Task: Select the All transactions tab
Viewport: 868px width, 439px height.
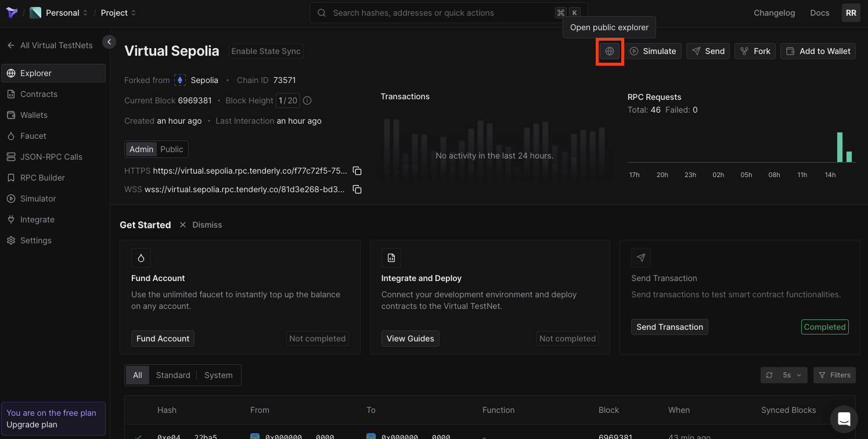Action: (x=138, y=375)
